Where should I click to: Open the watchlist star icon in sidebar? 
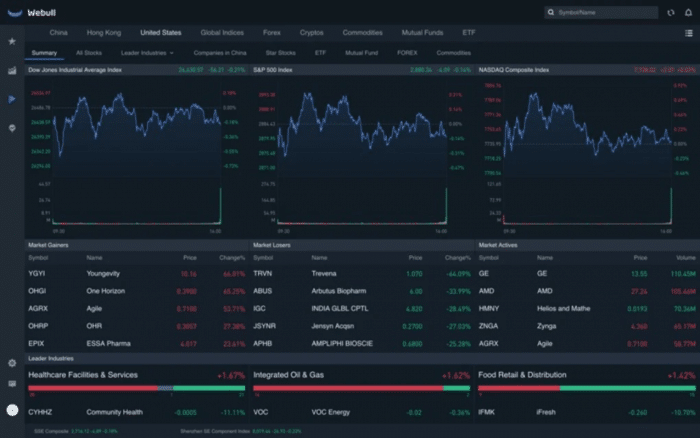(x=12, y=42)
